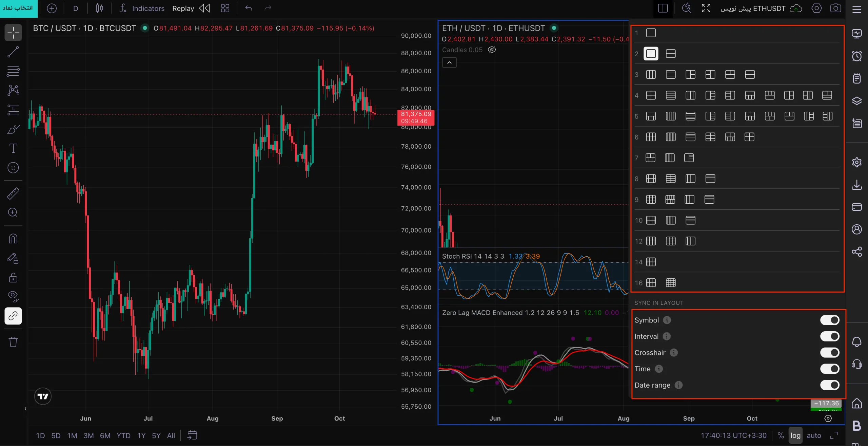Open the alerts clock icon
This screenshot has height=446, width=868.
pyautogui.click(x=857, y=56)
